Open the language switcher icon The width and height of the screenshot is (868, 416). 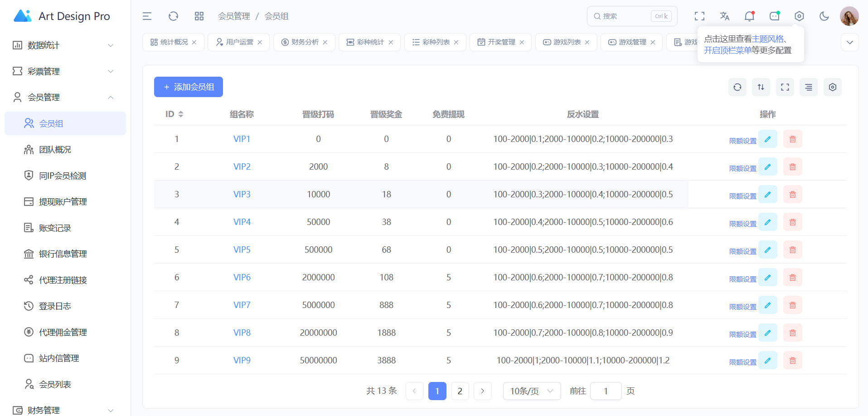[724, 16]
